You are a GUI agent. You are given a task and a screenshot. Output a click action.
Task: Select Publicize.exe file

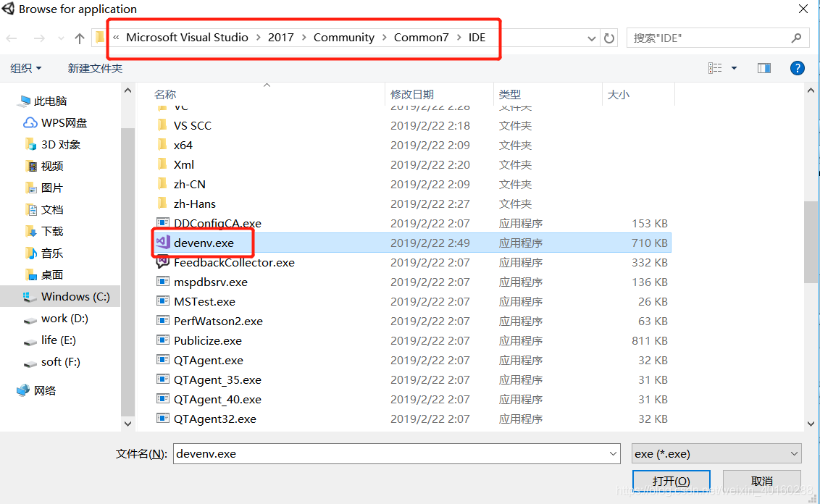[x=208, y=341]
